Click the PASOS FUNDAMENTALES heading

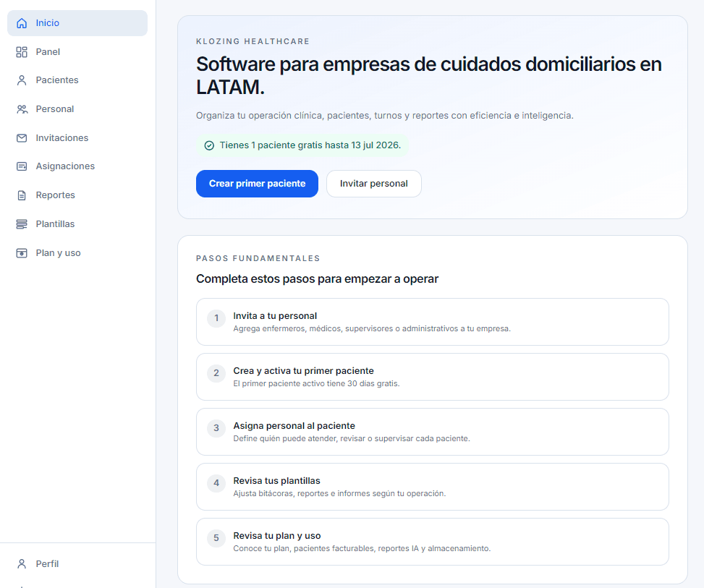pos(258,258)
